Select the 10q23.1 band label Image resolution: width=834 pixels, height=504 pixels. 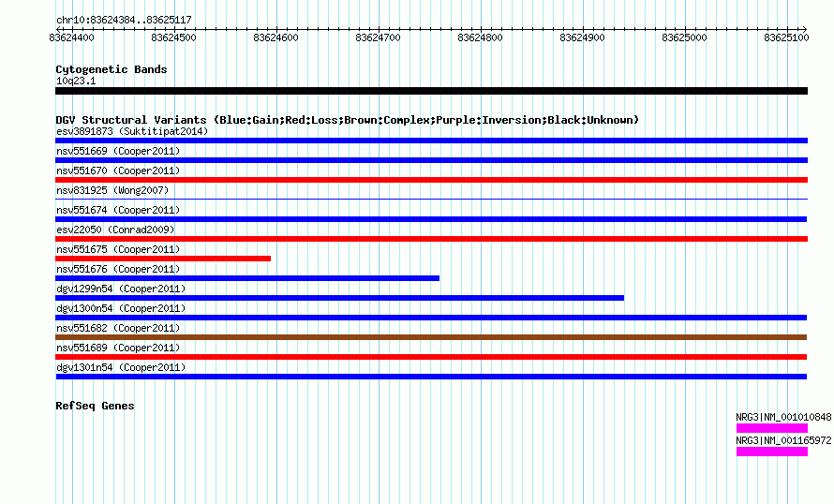pyautogui.click(x=76, y=81)
